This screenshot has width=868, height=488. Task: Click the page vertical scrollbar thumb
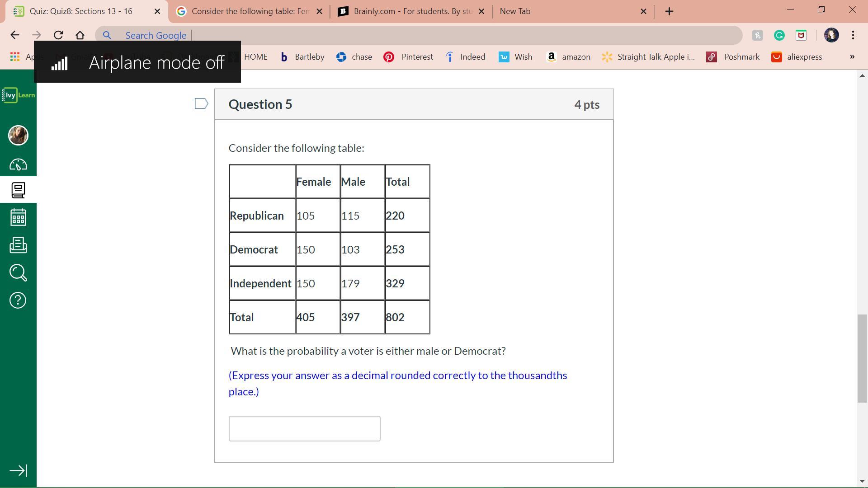point(862,358)
